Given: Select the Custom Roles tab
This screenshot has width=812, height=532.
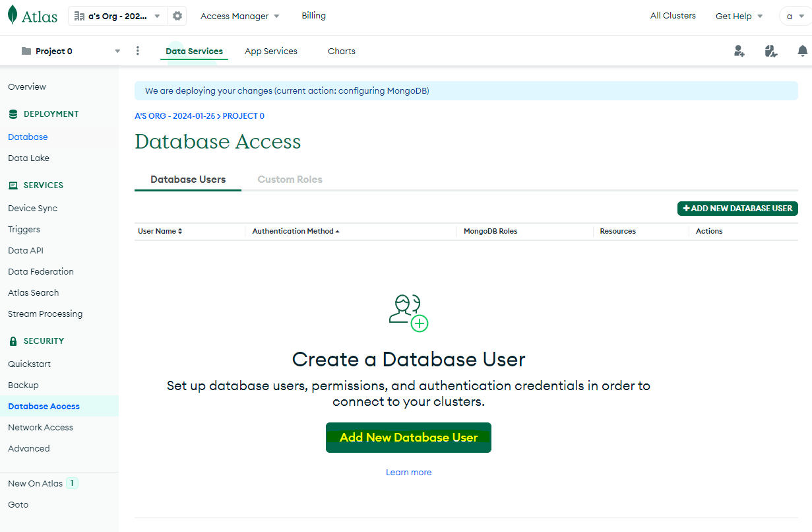Looking at the screenshot, I should tap(290, 179).
